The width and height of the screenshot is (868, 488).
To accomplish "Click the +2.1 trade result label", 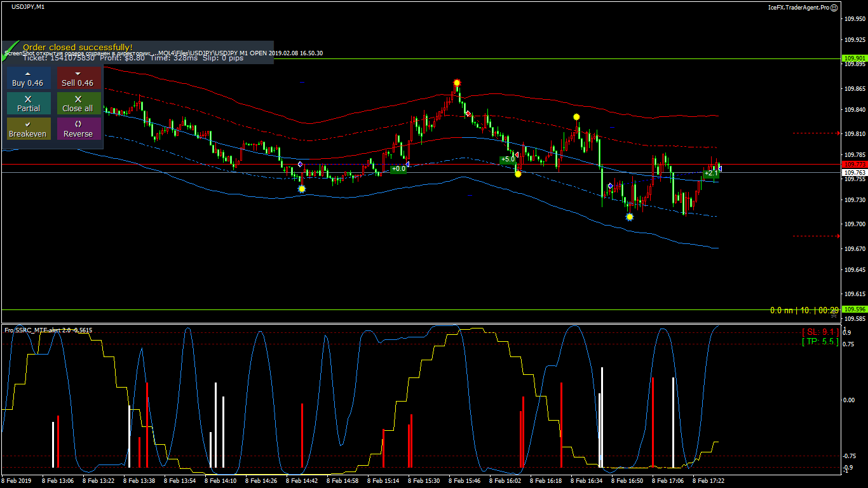I will pyautogui.click(x=711, y=173).
